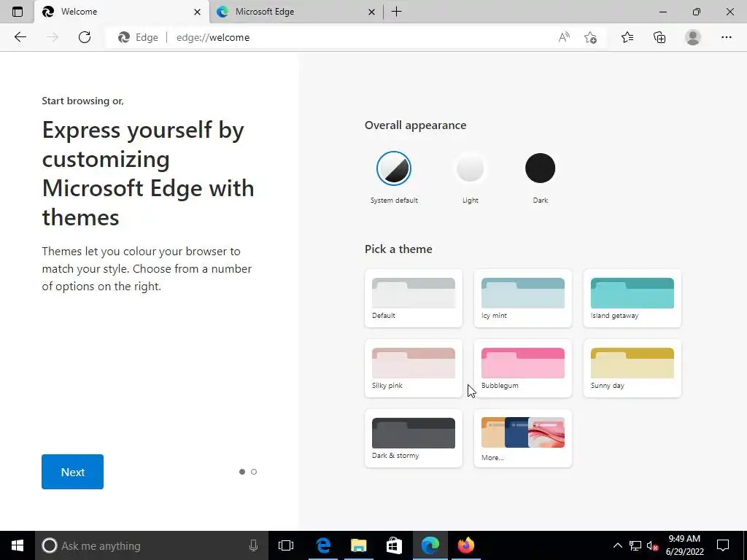Select the Light appearance option
Image resolution: width=747 pixels, height=560 pixels.
tap(471, 168)
